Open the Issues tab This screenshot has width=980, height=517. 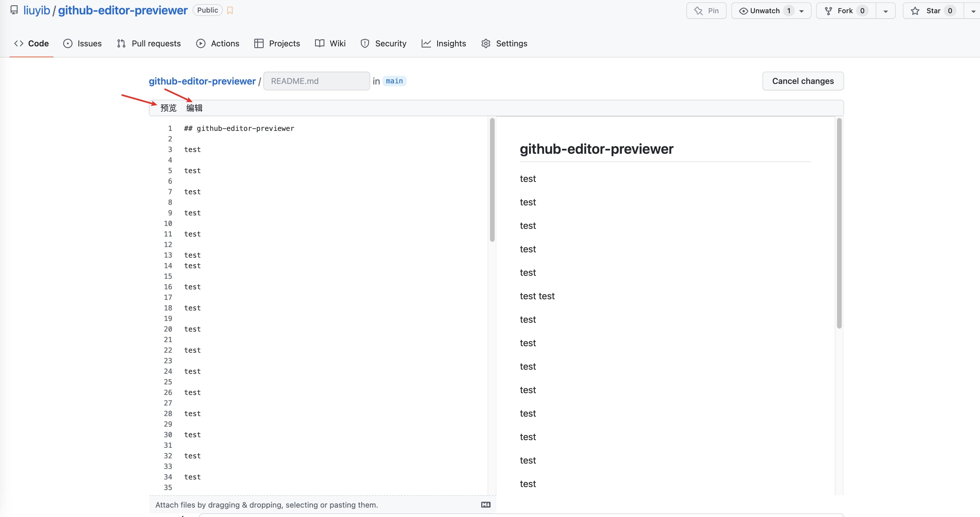[x=82, y=43]
